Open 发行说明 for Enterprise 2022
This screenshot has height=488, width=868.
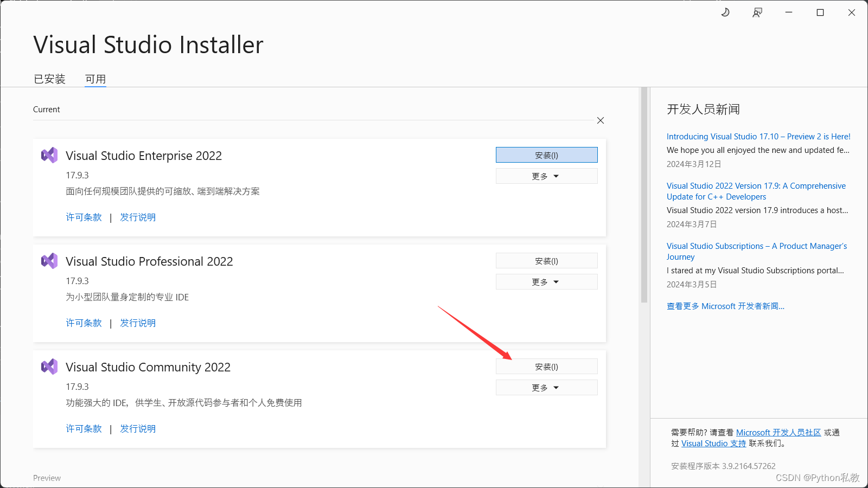(x=138, y=217)
